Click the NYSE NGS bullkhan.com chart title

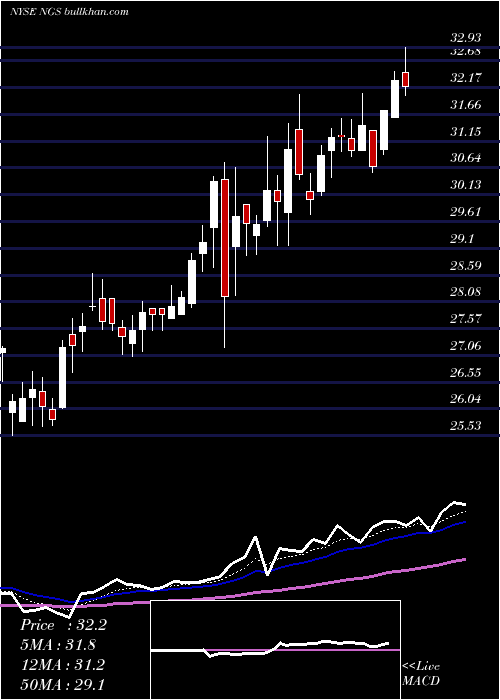(x=69, y=11)
